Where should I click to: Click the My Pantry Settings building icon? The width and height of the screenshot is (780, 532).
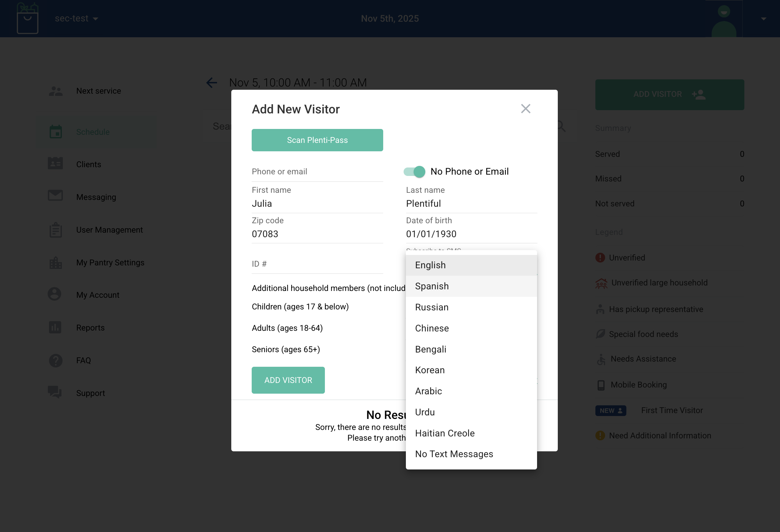click(55, 263)
